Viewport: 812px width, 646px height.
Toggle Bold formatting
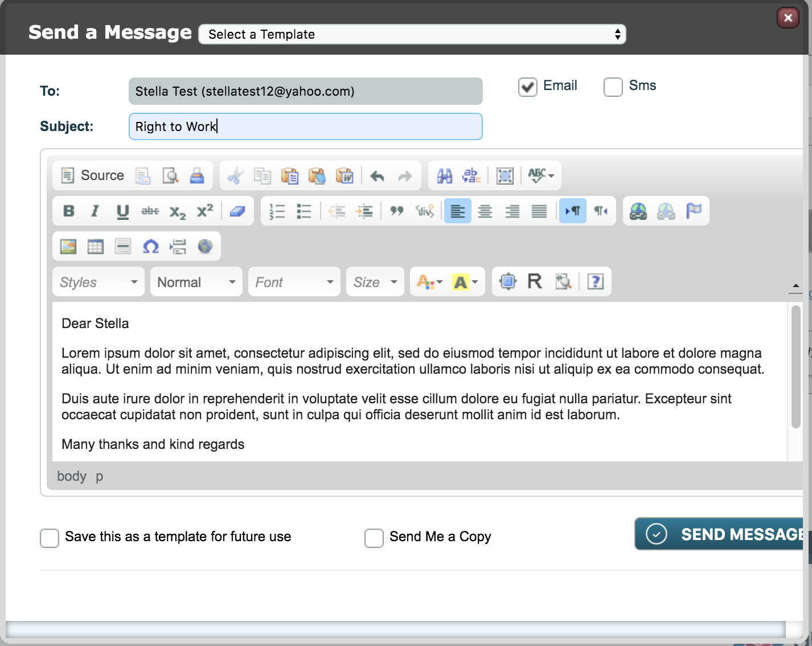click(69, 211)
